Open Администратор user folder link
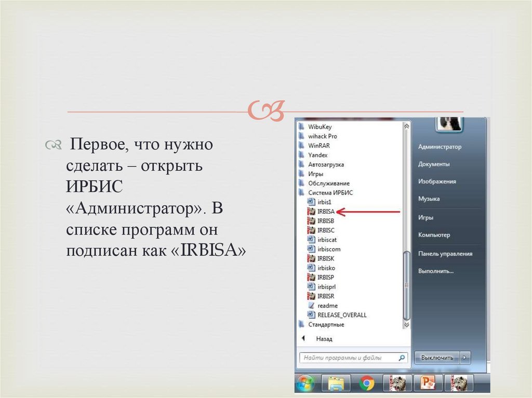Image resolution: width=532 pixels, height=398 pixels. [440, 147]
